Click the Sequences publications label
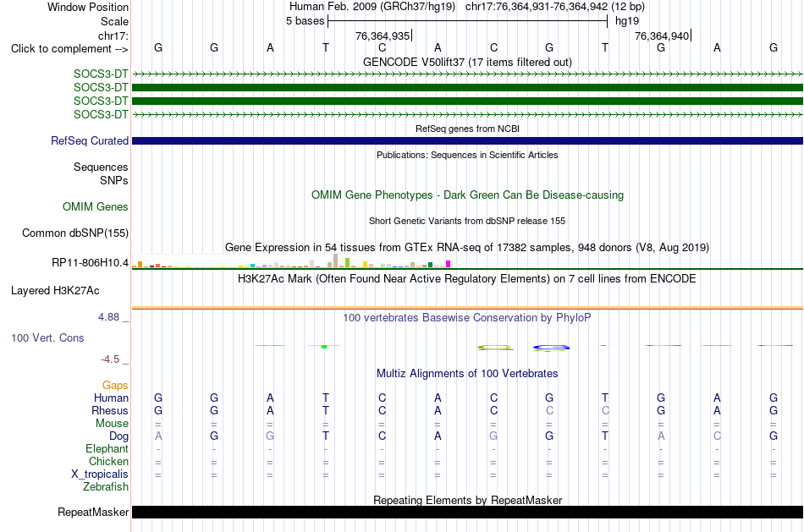Viewport: 804px width, 532px height. [101, 167]
